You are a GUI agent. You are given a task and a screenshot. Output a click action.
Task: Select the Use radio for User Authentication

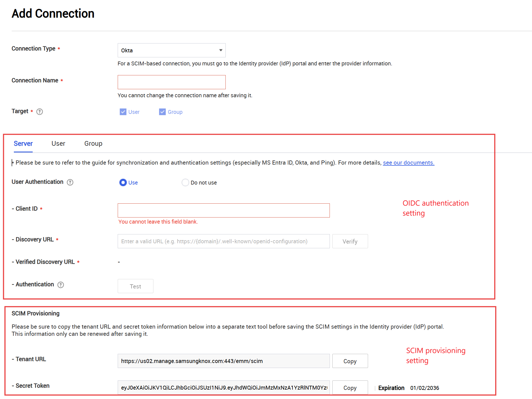(x=123, y=182)
